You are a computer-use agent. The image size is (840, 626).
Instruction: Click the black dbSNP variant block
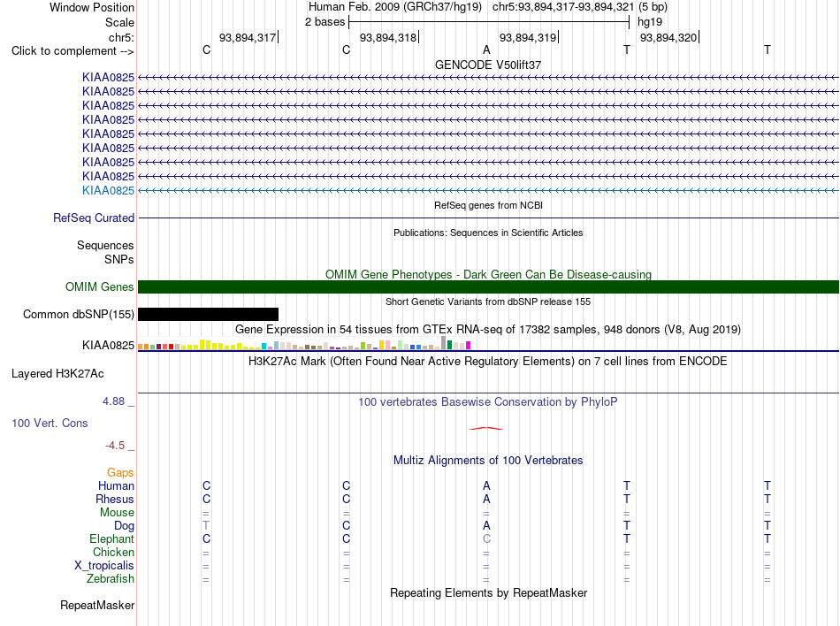tap(208, 315)
